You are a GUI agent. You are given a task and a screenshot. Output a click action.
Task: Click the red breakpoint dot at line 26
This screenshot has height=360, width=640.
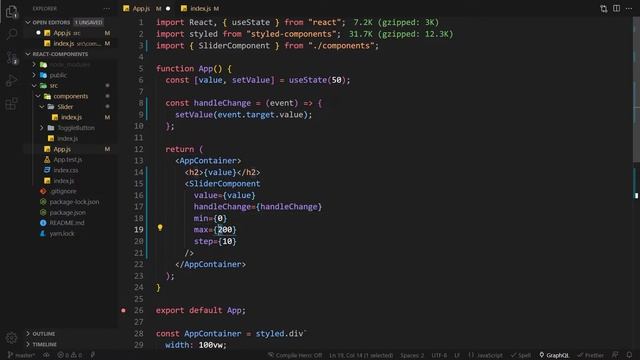(x=123, y=310)
